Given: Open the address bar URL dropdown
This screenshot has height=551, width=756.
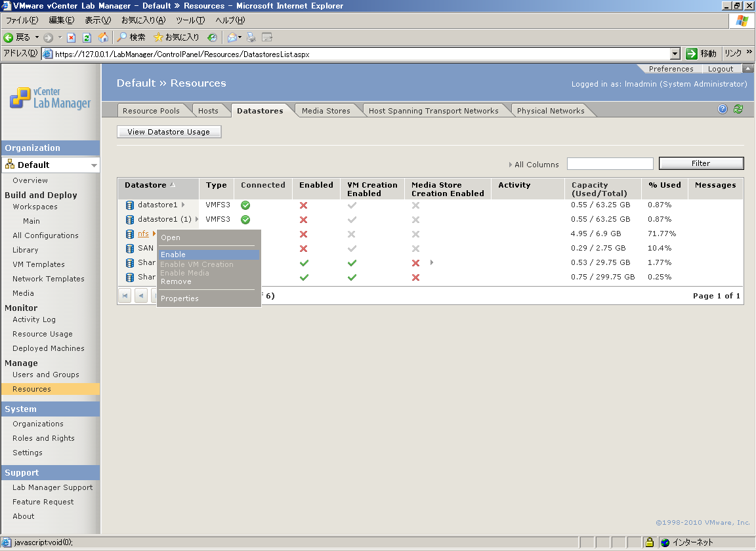Looking at the screenshot, I should coord(675,54).
